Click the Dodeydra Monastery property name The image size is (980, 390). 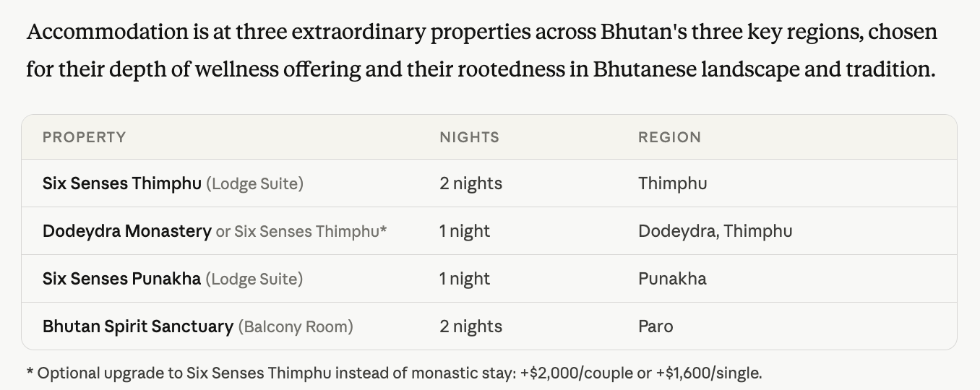126,231
